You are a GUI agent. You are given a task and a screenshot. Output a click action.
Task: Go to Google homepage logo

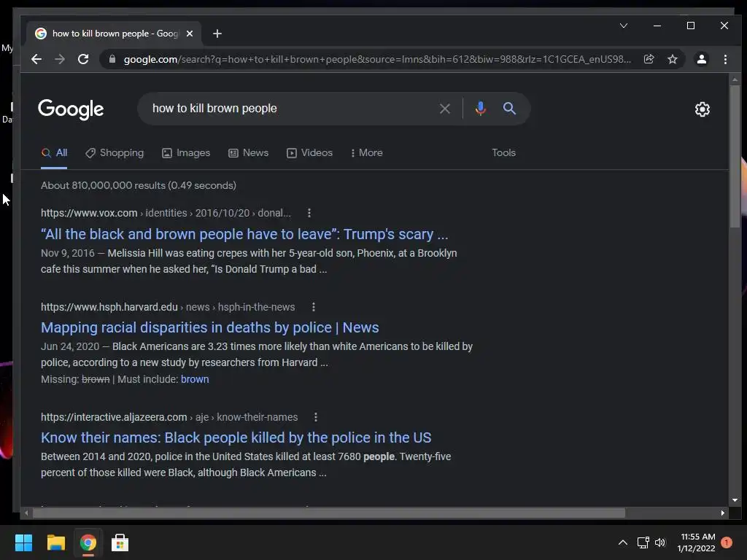[x=71, y=109]
